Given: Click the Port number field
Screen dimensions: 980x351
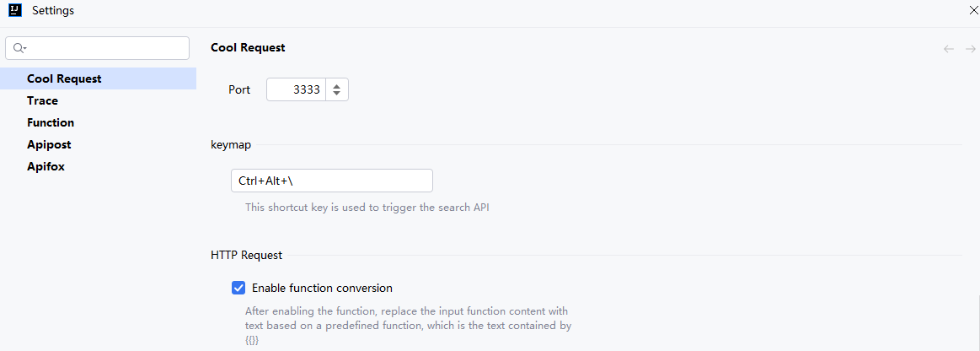Looking at the screenshot, I should pyautogui.click(x=296, y=89).
